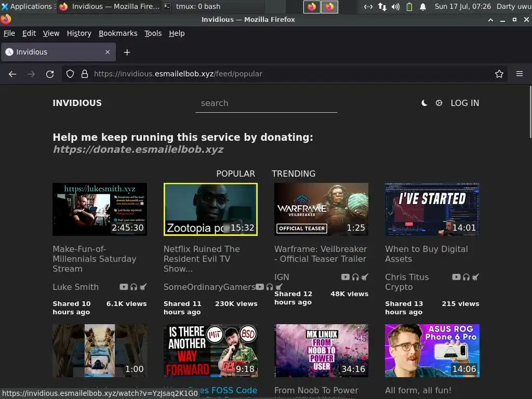This screenshot has width=532, height=399.
Task: Open the Help menu
Action: [177, 33]
